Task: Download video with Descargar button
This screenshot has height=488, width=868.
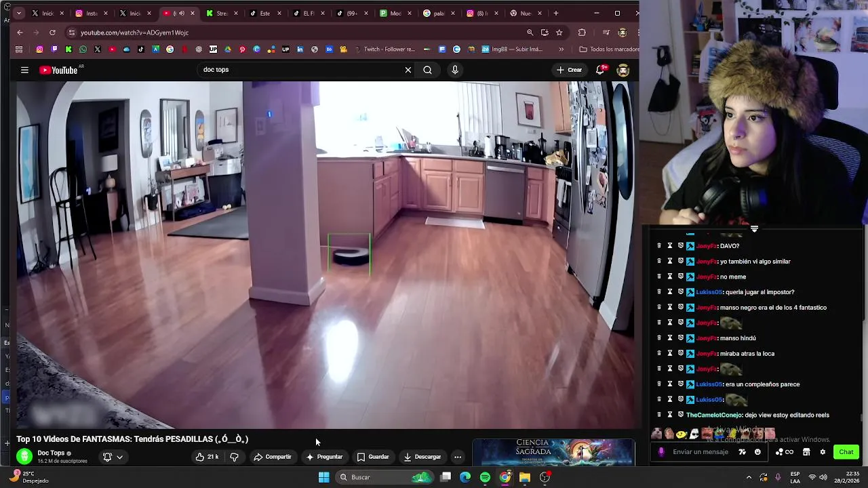Action: [422, 457]
